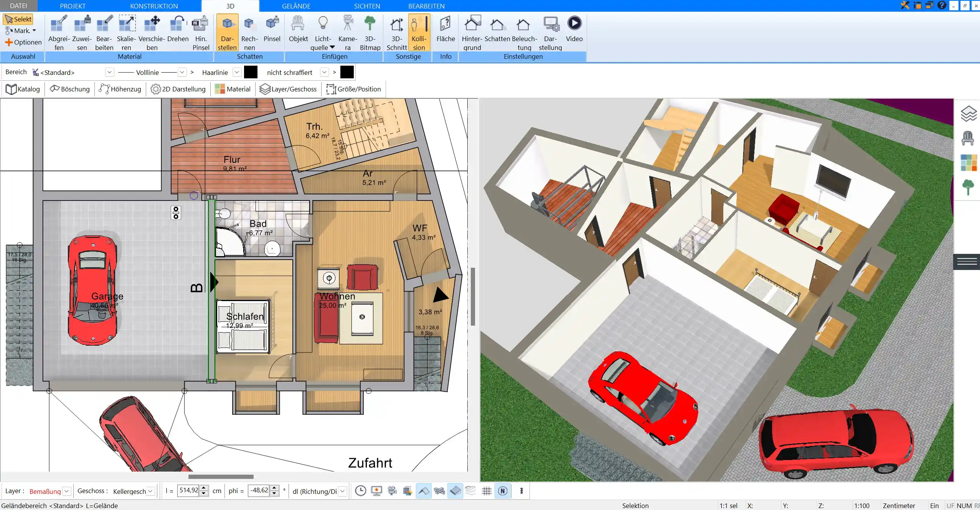Switch to the PROJEKT tab

pyautogui.click(x=73, y=6)
